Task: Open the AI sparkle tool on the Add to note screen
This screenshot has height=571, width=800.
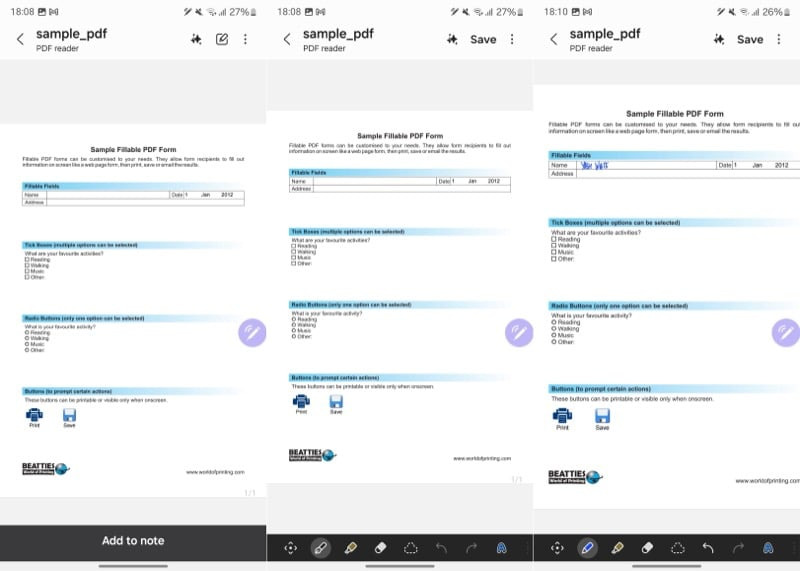Action: [x=196, y=39]
